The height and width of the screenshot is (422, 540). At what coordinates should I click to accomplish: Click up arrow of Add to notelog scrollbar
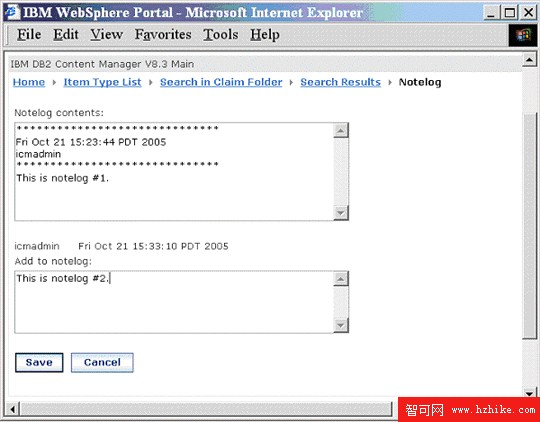341,279
